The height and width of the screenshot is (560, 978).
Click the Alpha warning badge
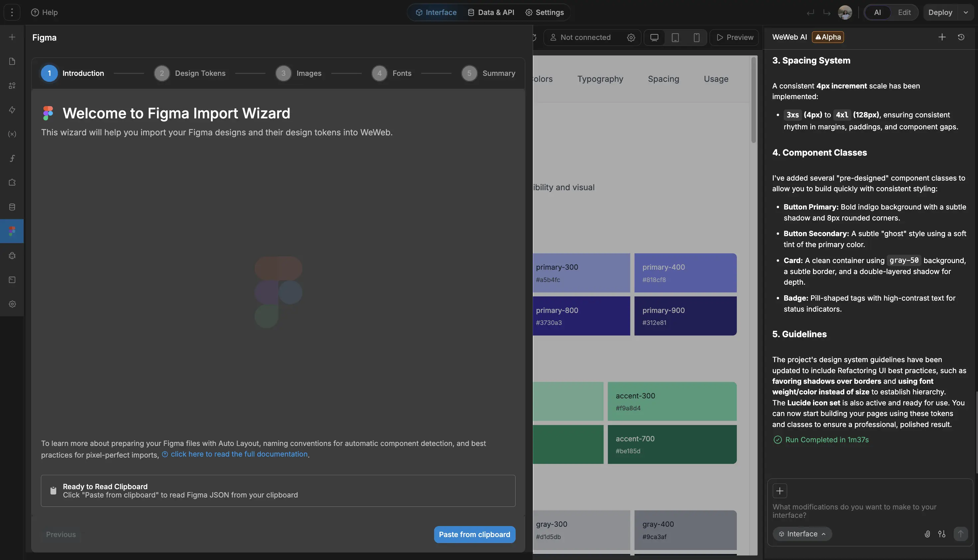[828, 37]
